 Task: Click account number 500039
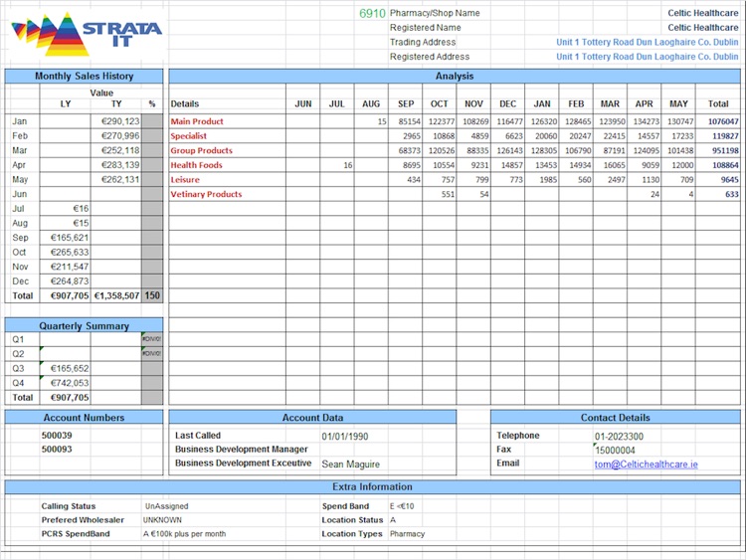pyautogui.click(x=57, y=436)
